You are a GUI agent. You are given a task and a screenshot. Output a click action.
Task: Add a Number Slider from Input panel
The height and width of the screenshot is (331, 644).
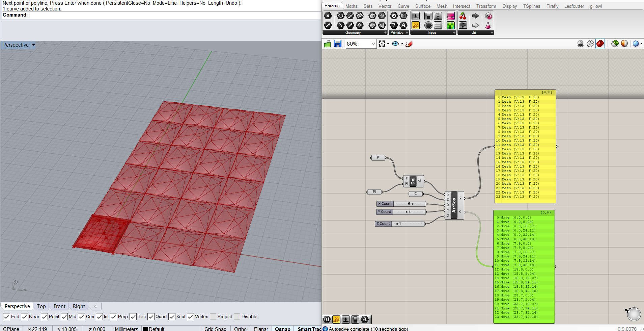(x=416, y=16)
